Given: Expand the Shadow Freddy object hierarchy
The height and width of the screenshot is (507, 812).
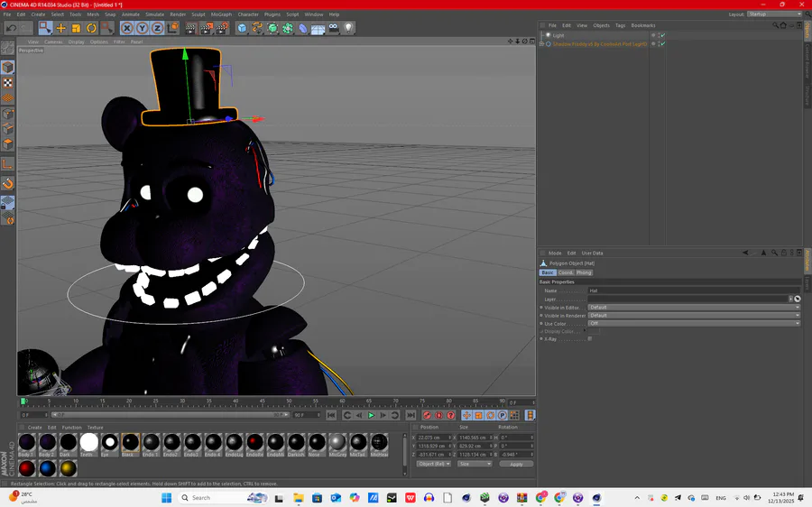Looking at the screenshot, I should [541, 44].
